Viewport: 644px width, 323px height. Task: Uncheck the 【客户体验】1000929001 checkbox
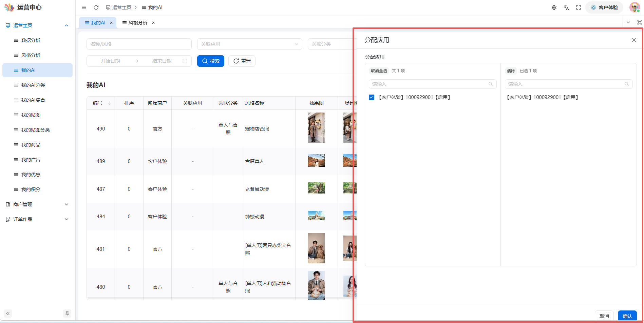(x=372, y=97)
